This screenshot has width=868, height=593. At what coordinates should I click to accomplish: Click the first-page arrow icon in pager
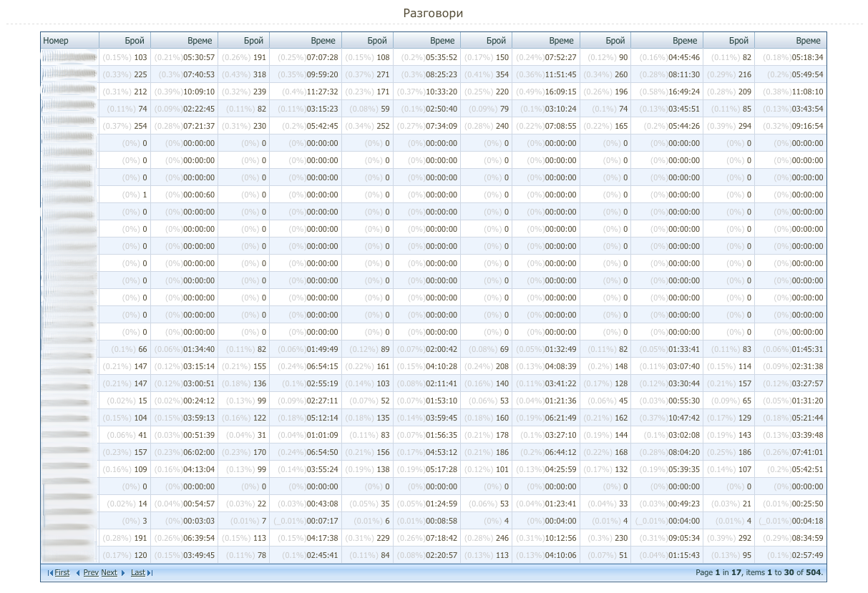[49, 573]
